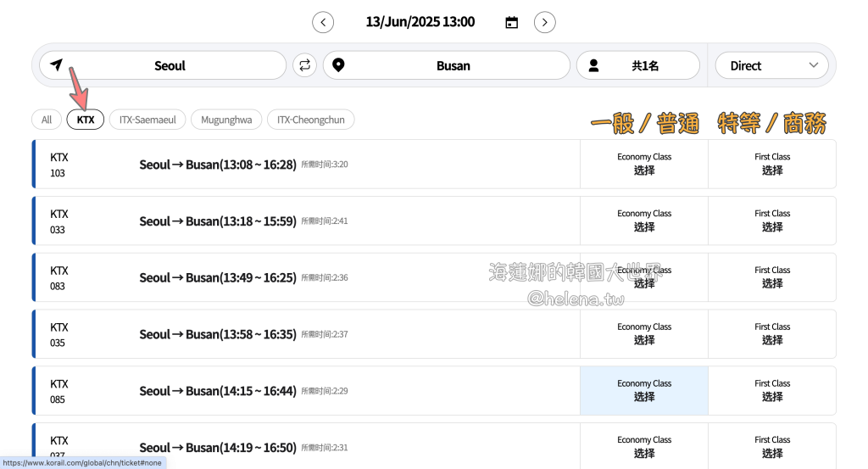Viewport: 868px width, 469px height.
Task: Click the 所需时间 2:31 duration text
Action: 325,448
